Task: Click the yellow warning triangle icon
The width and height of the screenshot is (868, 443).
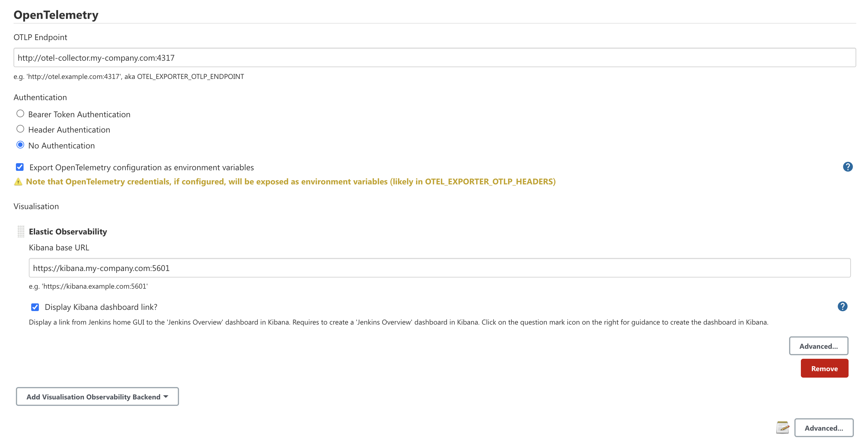Action: coord(18,182)
